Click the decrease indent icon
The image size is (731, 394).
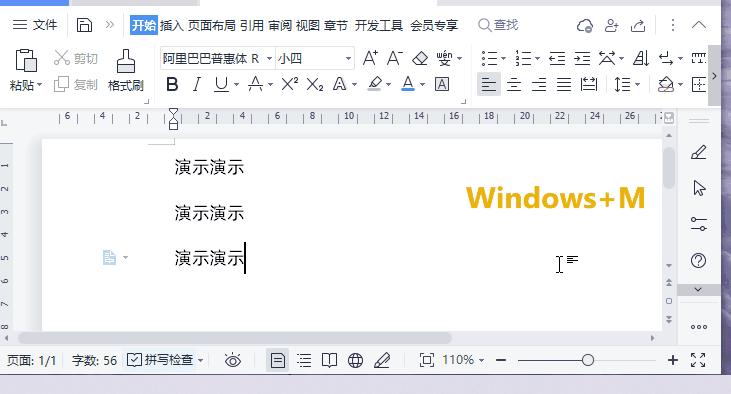[557, 58]
